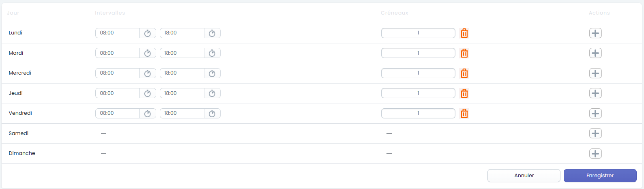Image resolution: width=644 pixels, height=189 pixels.
Task: Add an interval for Dimanche
Action: [595, 154]
